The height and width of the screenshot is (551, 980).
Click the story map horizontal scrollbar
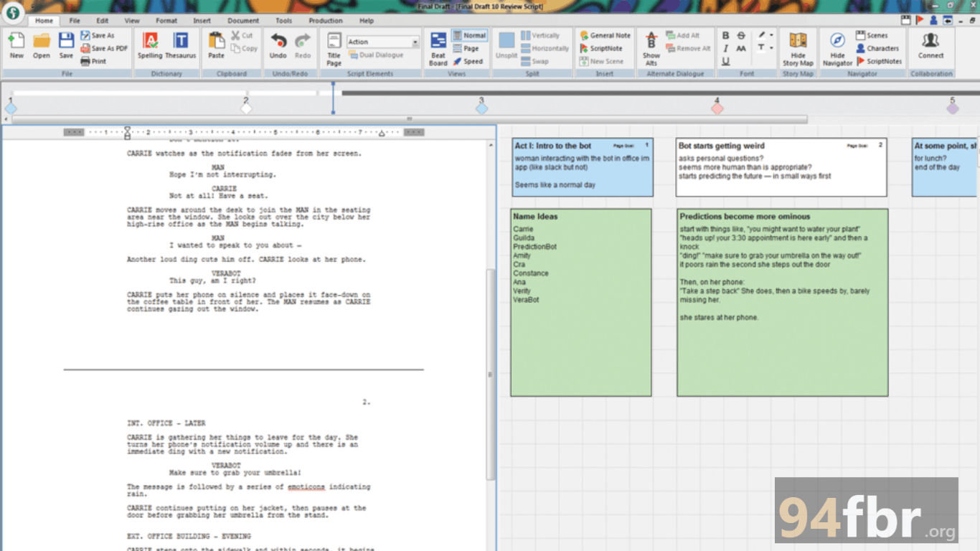410,119
